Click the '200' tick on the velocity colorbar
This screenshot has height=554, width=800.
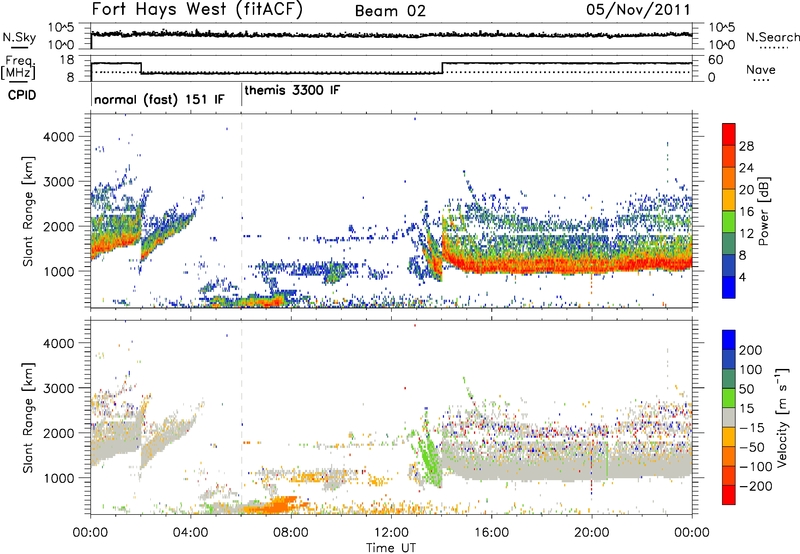click(751, 350)
